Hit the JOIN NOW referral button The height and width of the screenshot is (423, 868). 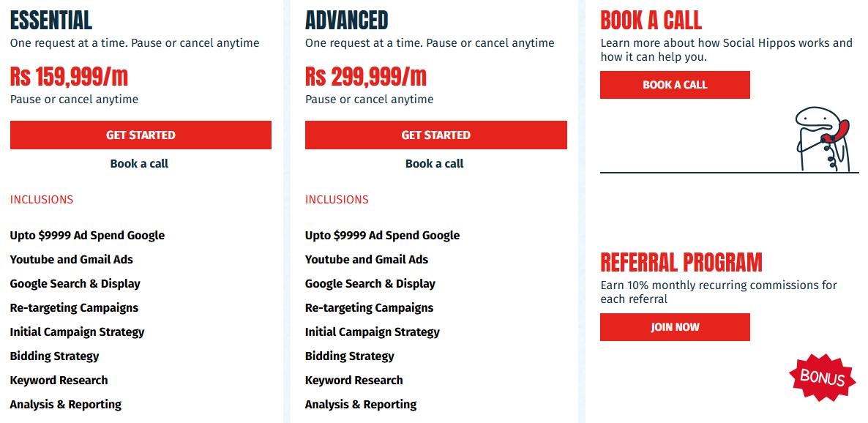pos(675,327)
